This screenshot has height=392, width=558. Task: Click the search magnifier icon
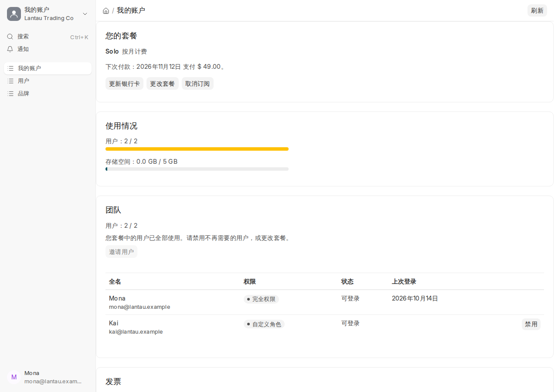(x=10, y=37)
